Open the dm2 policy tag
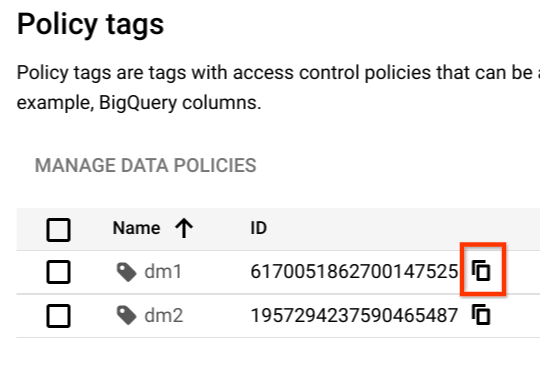Image resolution: width=540 pixels, height=381 pixels. tap(164, 316)
